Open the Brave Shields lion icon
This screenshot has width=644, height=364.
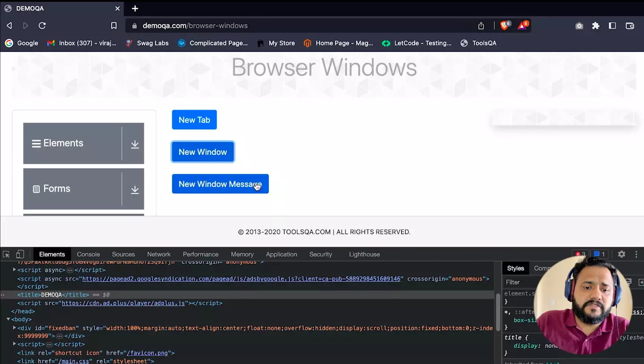(504, 26)
